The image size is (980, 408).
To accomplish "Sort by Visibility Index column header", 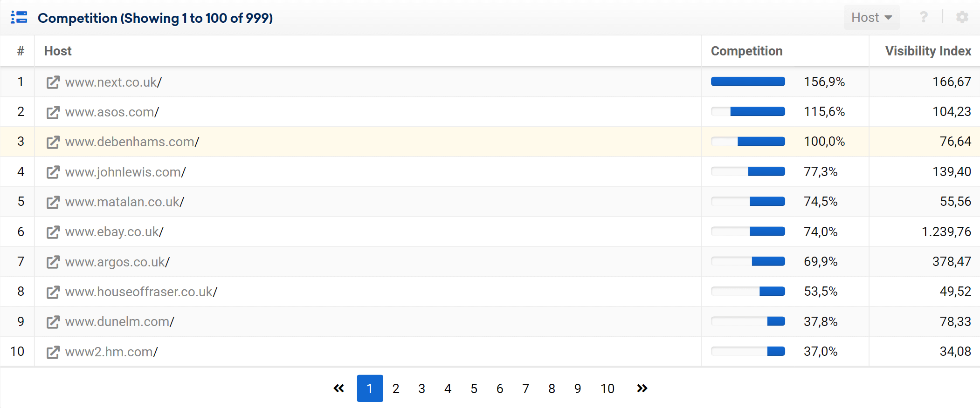I will (x=928, y=51).
